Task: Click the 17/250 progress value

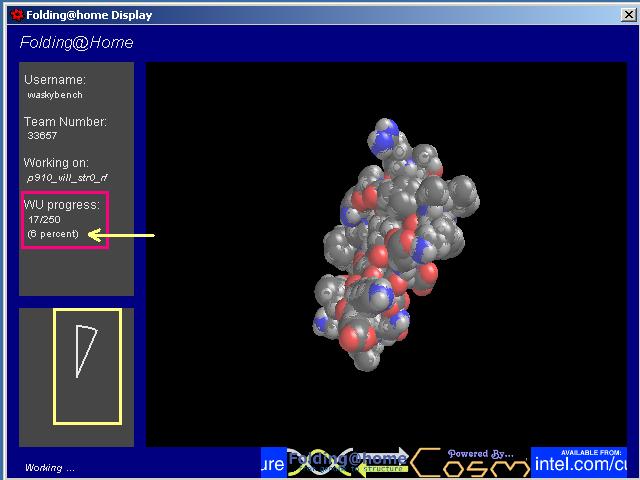Action: pyautogui.click(x=44, y=220)
